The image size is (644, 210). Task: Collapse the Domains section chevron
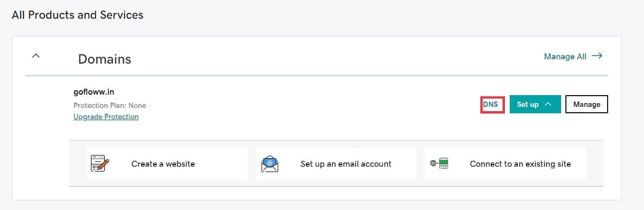pos(36,55)
